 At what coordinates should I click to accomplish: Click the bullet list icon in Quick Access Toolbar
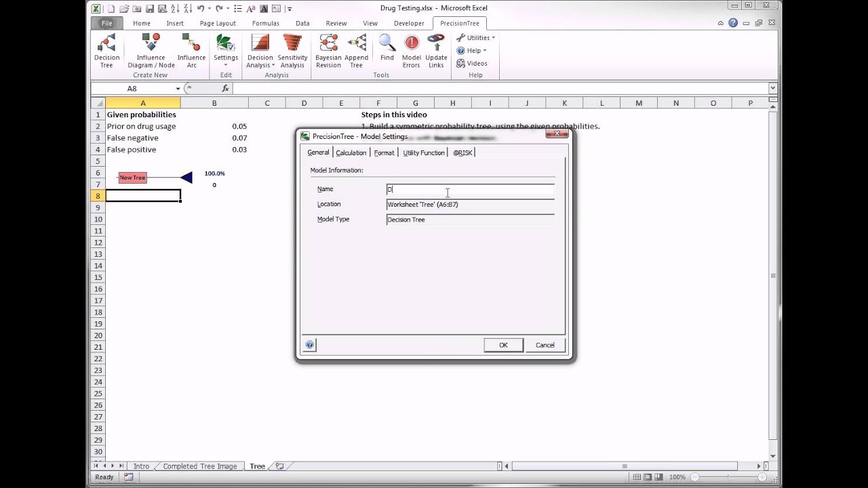point(237,9)
